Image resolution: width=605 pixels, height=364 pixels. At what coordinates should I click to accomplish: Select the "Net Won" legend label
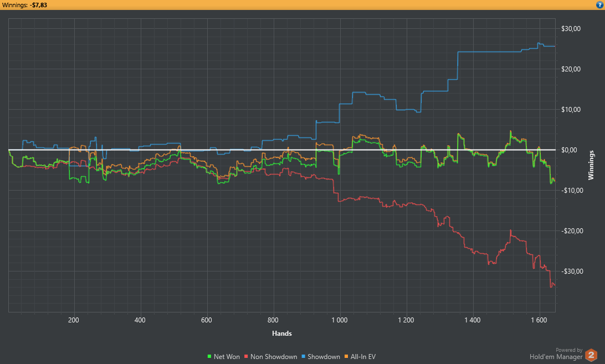pyautogui.click(x=227, y=357)
